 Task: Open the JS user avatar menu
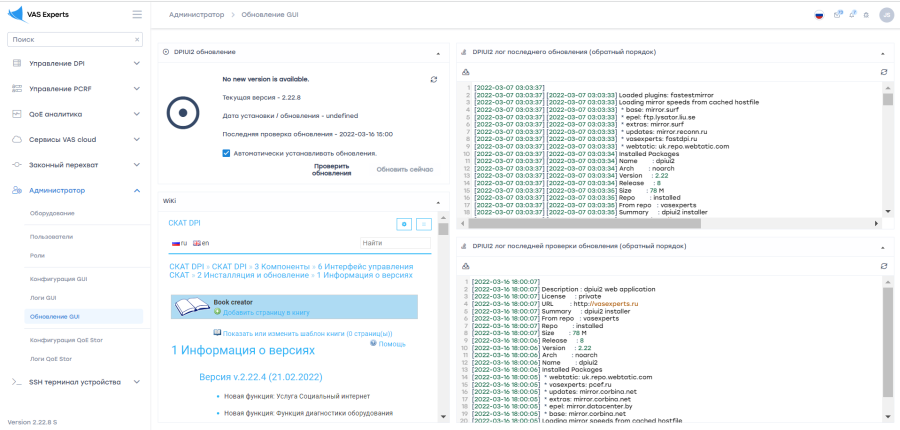tap(886, 15)
